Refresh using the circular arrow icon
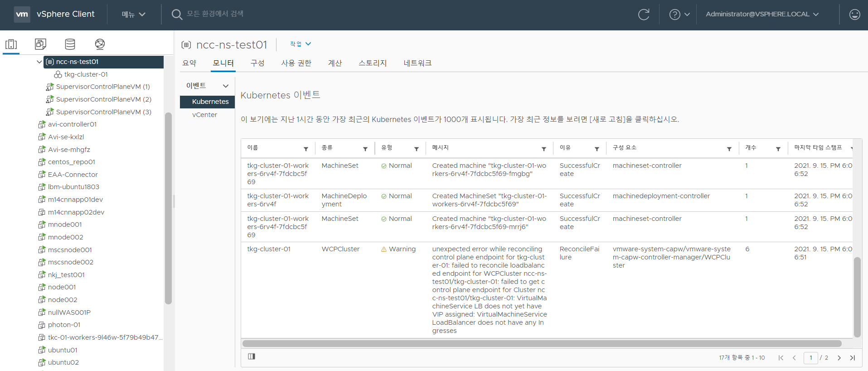The image size is (868, 371). pyautogui.click(x=644, y=15)
